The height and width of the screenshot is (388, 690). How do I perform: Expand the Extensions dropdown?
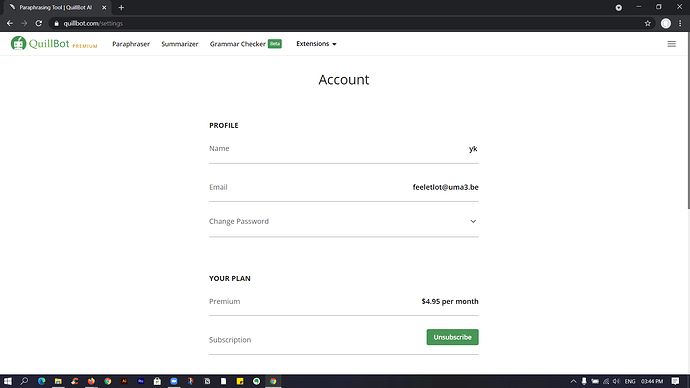click(316, 44)
